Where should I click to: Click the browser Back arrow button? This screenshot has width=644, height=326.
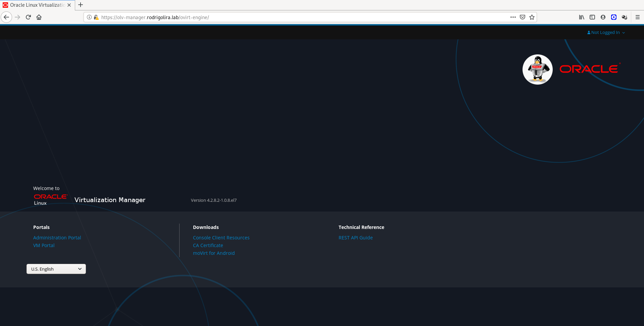(6, 17)
